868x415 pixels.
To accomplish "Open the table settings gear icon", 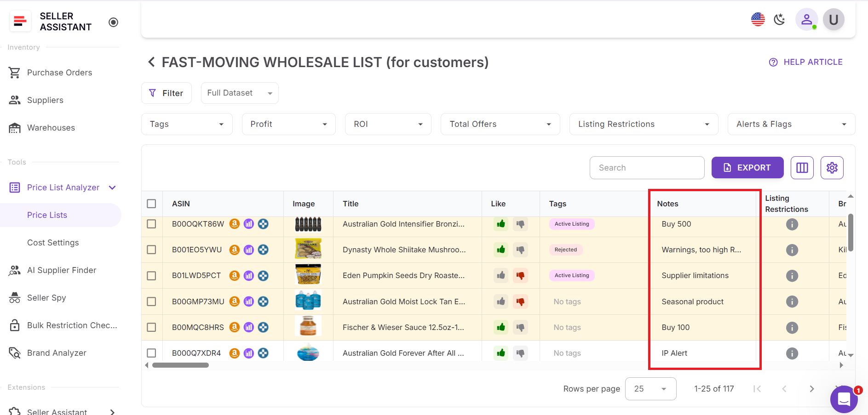I will [x=832, y=167].
